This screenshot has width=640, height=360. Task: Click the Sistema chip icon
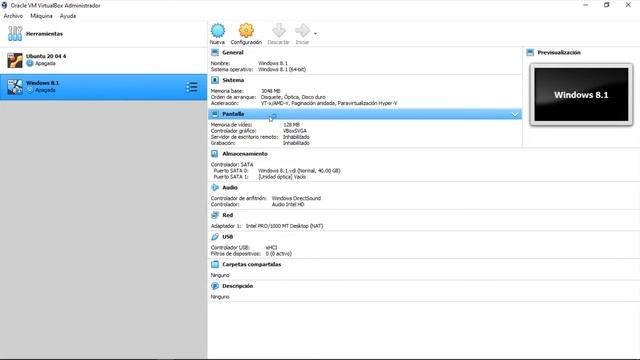click(x=215, y=80)
